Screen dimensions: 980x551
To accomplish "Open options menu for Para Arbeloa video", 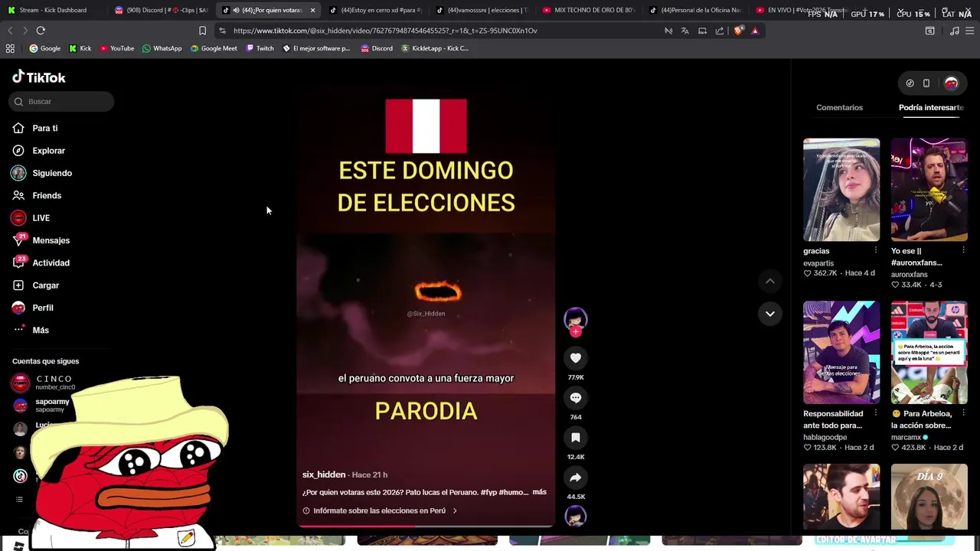I will 963,413.
